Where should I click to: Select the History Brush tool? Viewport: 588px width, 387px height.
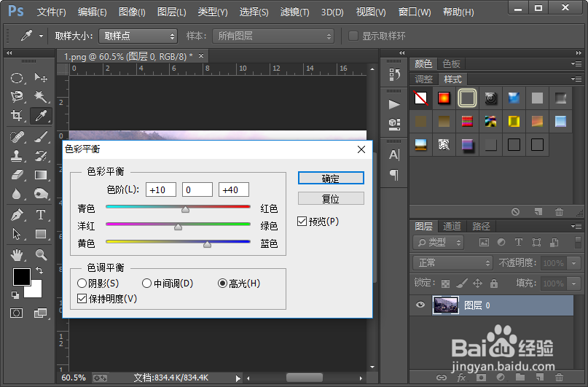click(41, 156)
